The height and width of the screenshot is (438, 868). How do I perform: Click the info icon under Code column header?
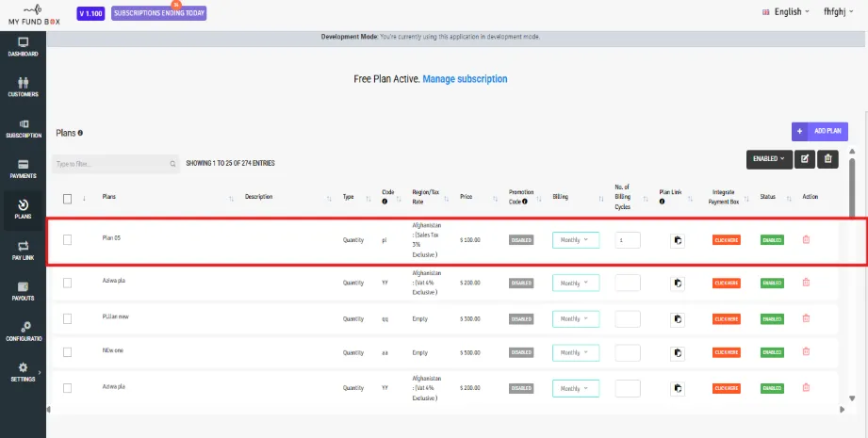pos(385,202)
